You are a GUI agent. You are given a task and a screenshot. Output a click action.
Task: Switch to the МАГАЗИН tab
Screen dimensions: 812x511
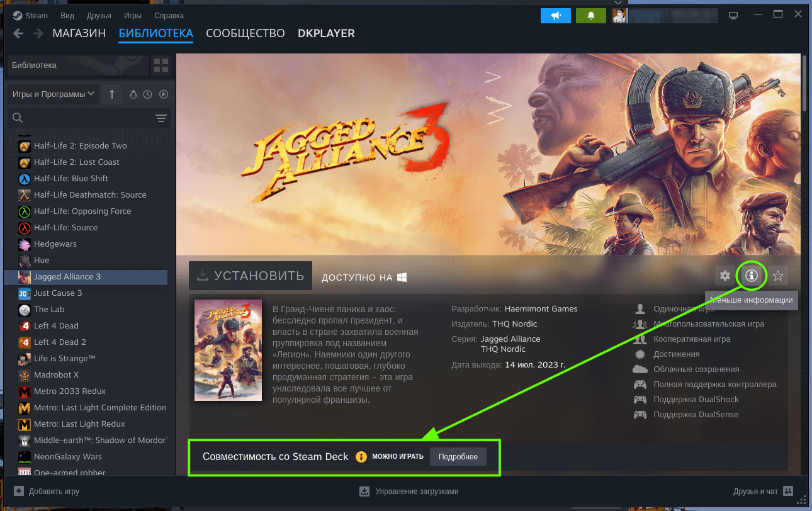tap(79, 33)
